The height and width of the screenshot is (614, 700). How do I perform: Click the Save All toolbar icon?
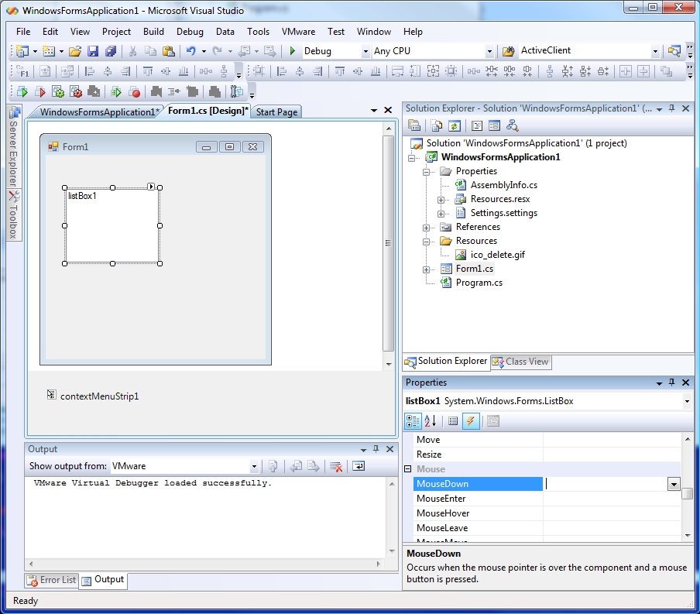(x=110, y=51)
